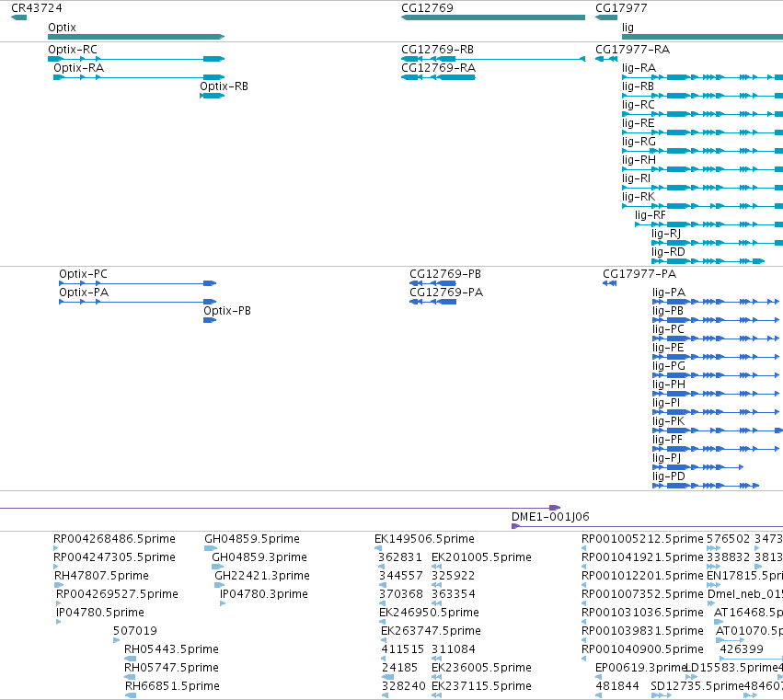Click the IP04780.3prime EST label
Viewport: 783px width, 700px height.
(264, 594)
